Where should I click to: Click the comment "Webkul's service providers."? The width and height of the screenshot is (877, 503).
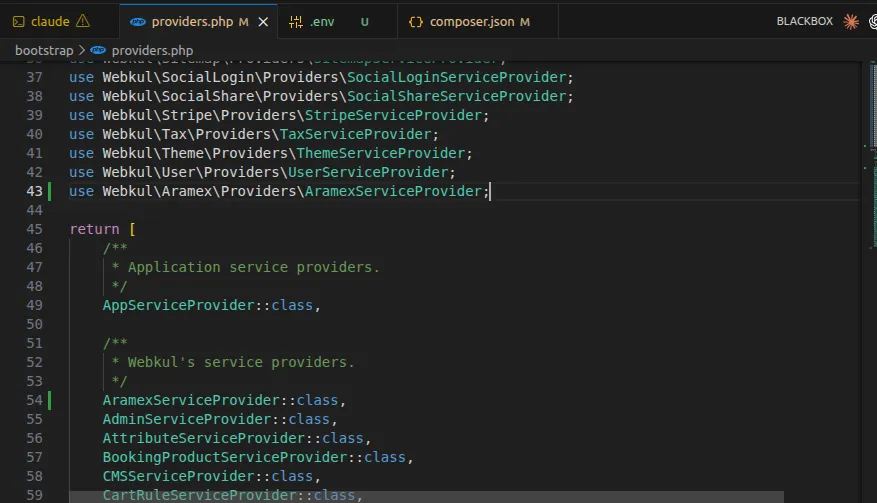point(241,363)
